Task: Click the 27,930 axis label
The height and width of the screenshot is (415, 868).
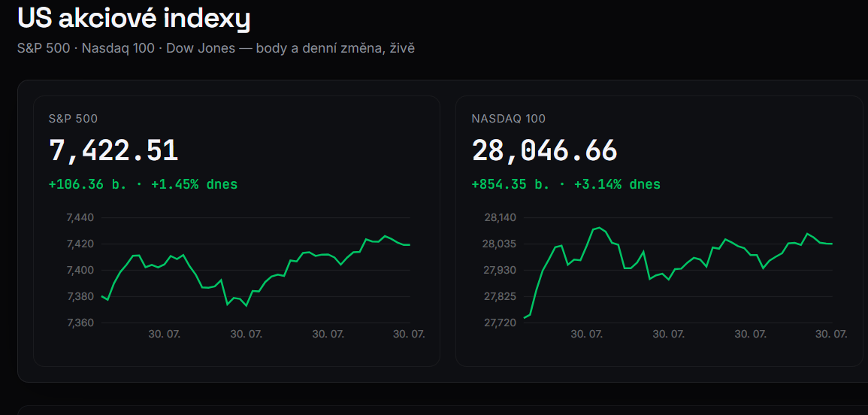Action: pyautogui.click(x=500, y=271)
